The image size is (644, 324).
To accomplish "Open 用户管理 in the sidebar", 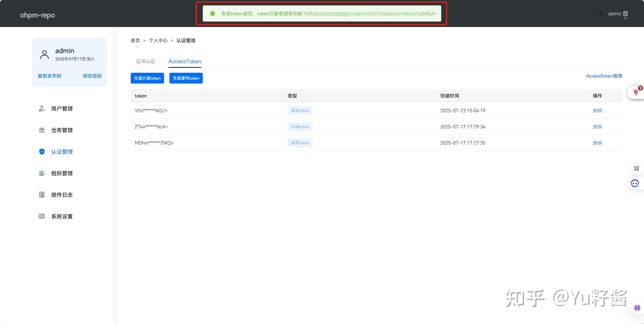I will click(x=62, y=108).
